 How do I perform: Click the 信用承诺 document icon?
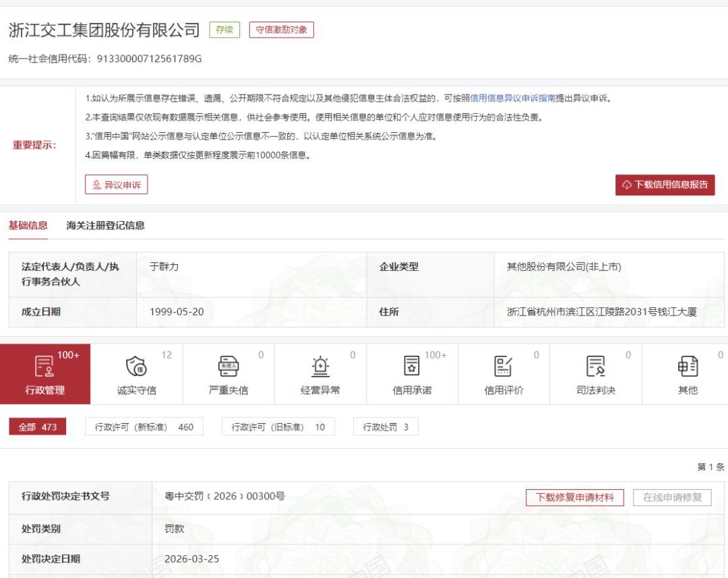click(412, 366)
